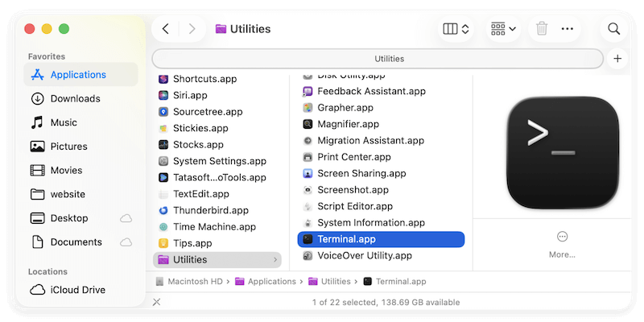Open Movies in the sidebar

coord(80,170)
